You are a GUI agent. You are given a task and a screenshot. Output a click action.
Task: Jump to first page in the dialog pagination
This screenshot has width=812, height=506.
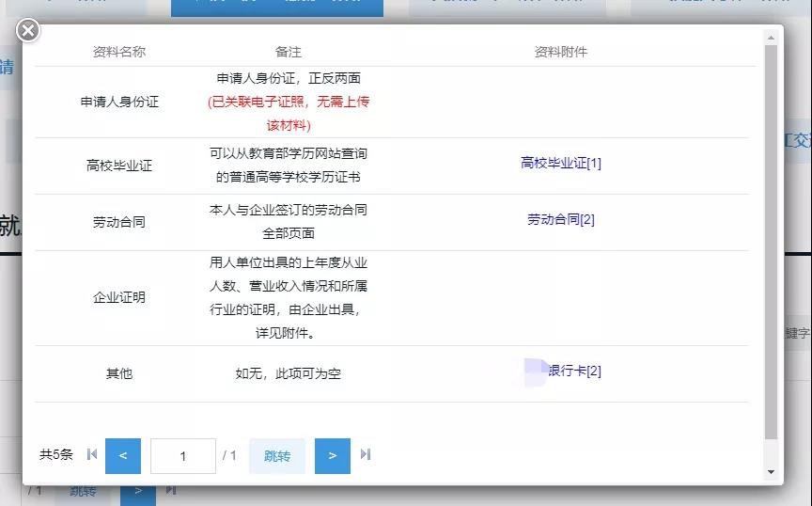pos(92,455)
